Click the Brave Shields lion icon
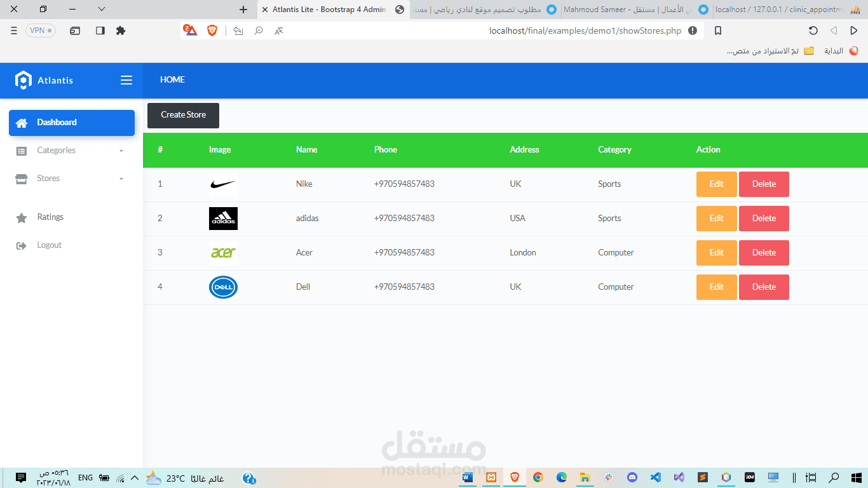Image resolution: width=868 pixels, height=488 pixels. pyautogui.click(x=212, y=30)
